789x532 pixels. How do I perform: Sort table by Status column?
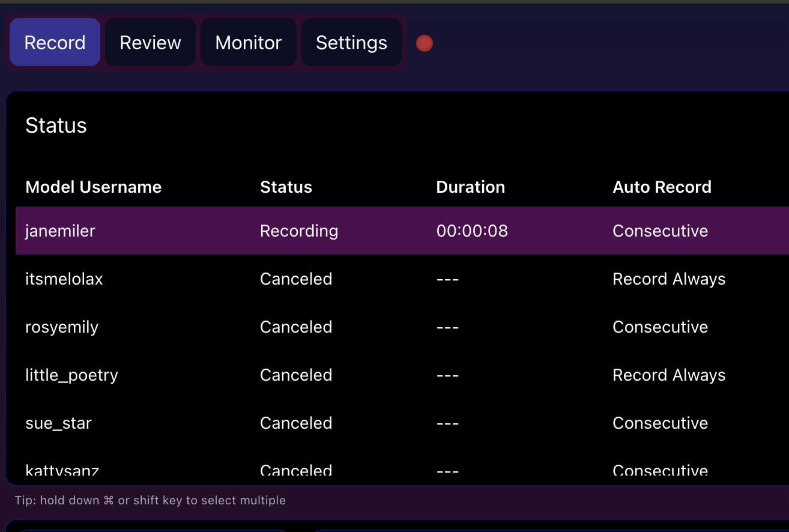coord(286,187)
